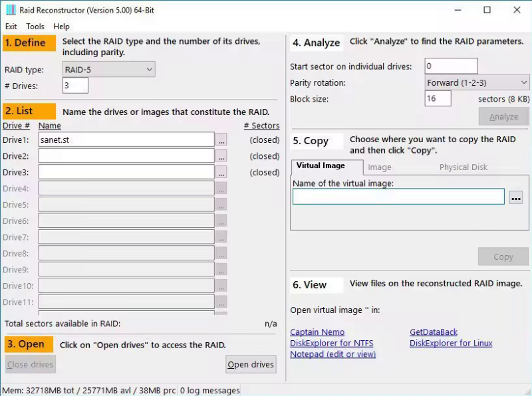The image size is (532, 396).
Task: Expand the Parity rotation dropdown
Action: (477, 82)
